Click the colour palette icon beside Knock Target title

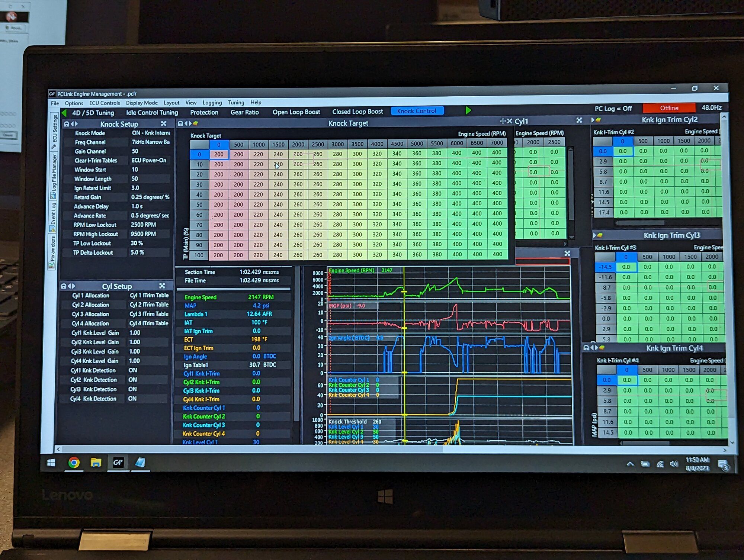(196, 123)
